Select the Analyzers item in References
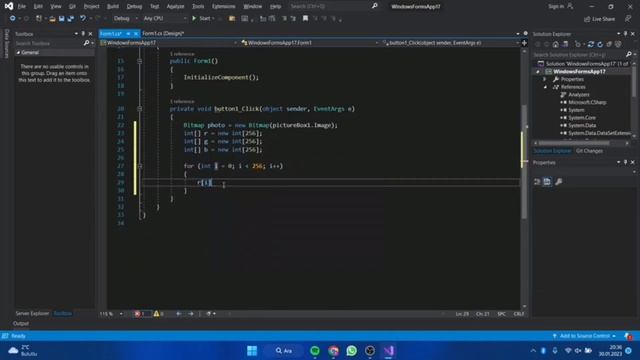640x360 pixels. pyautogui.click(x=578, y=95)
